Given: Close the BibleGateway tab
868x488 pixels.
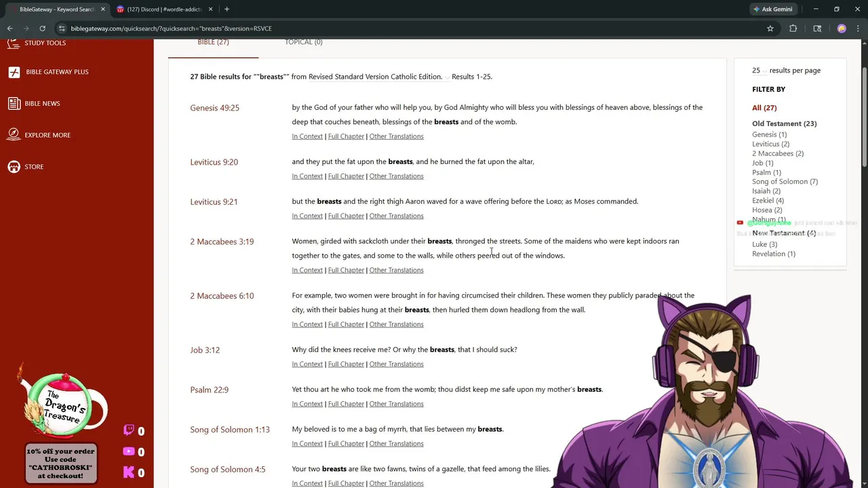Looking at the screenshot, I should (103, 9).
